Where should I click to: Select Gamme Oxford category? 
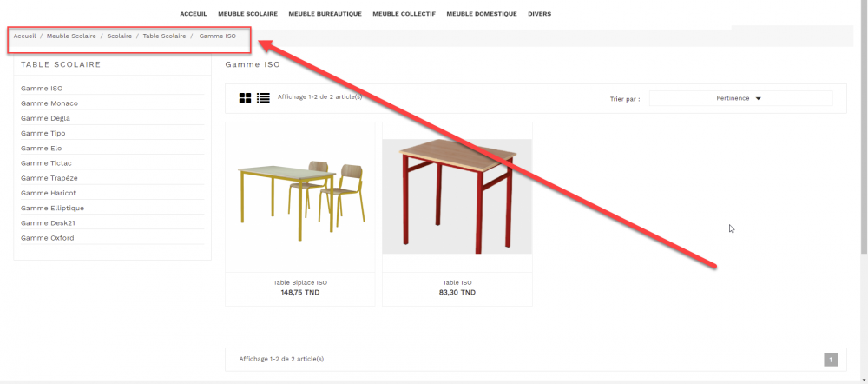(x=48, y=238)
